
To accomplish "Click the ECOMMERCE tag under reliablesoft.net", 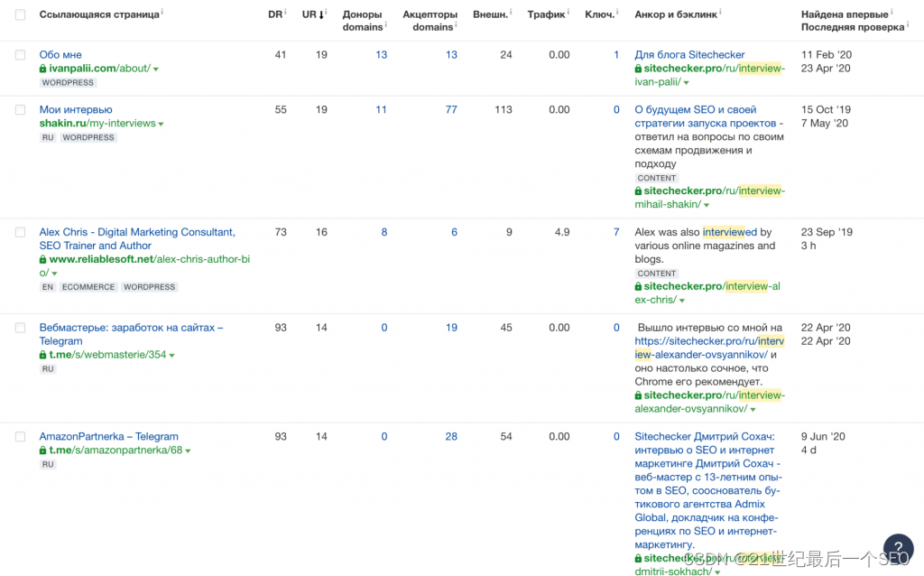I will pyautogui.click(x=88, y=287).
